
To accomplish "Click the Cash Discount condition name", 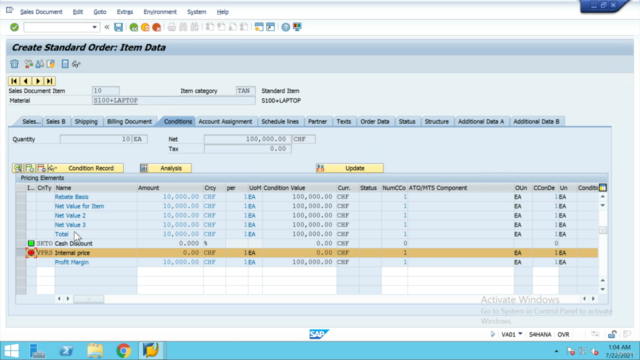I will (73, 243).
